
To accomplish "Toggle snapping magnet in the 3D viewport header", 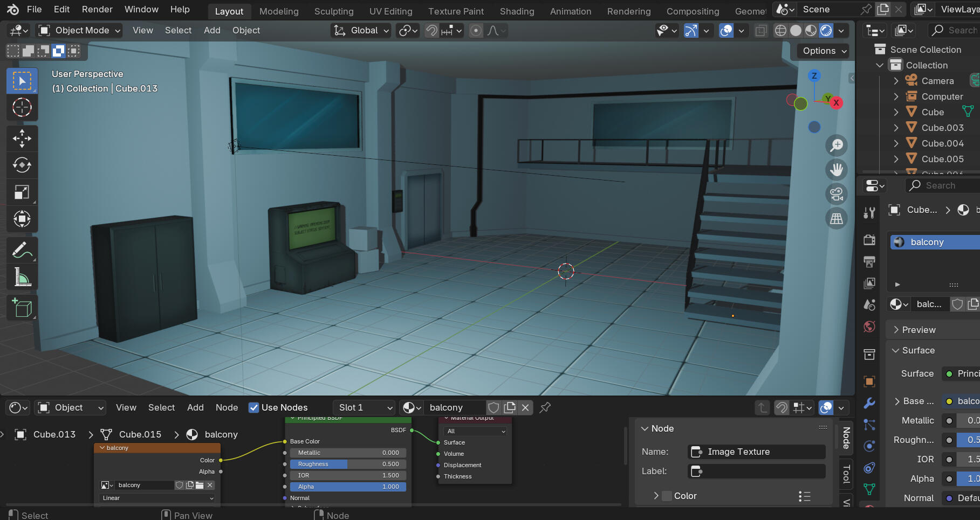I will tap(431, 31).
